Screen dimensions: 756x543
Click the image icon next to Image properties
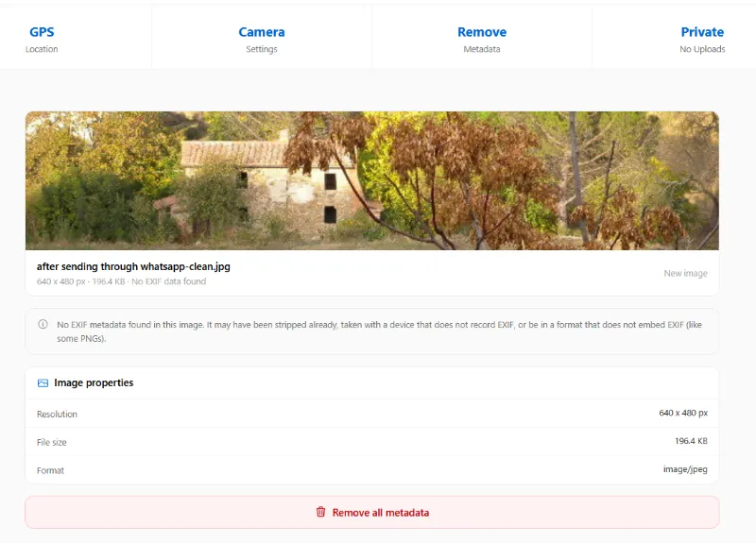click(43, 383)
